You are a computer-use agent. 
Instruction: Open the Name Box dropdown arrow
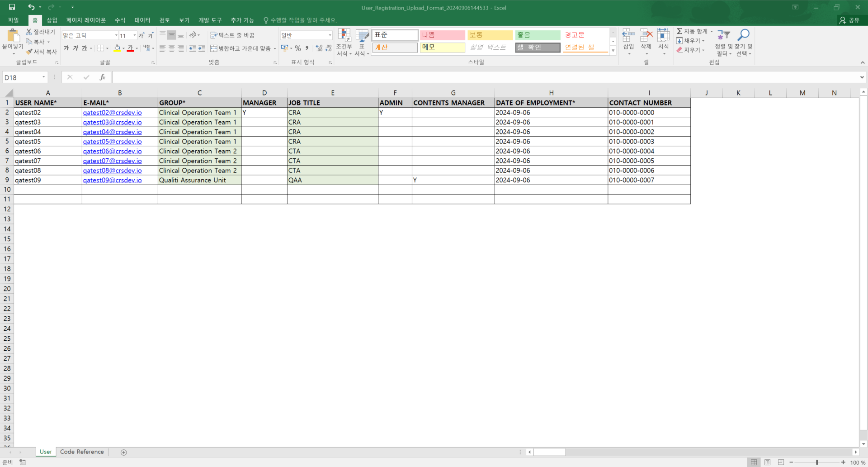coord(43,77)
